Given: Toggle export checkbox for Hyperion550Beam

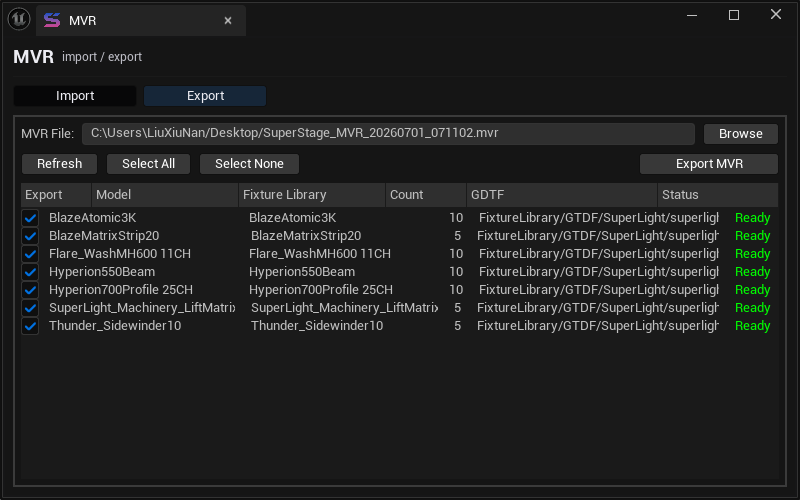Looking at the screenshot, I should point(30,272).
